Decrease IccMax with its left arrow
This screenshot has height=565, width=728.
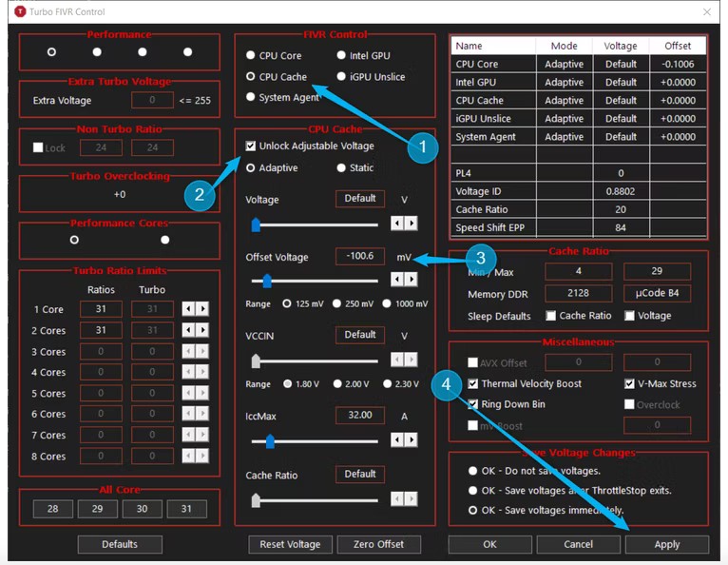(397, 439)
